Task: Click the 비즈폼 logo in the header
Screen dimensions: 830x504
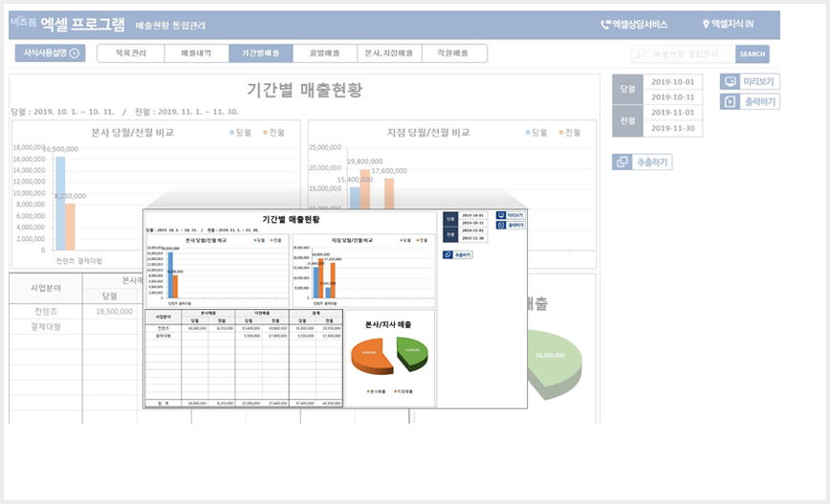Action: (23, 22)
